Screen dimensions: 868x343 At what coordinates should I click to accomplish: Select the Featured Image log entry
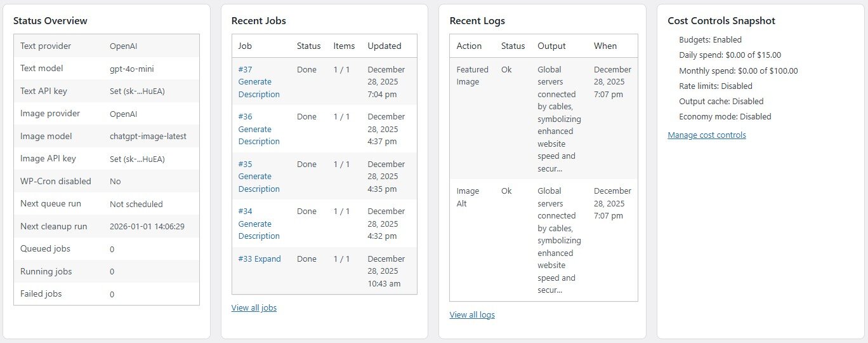point(472,76)
